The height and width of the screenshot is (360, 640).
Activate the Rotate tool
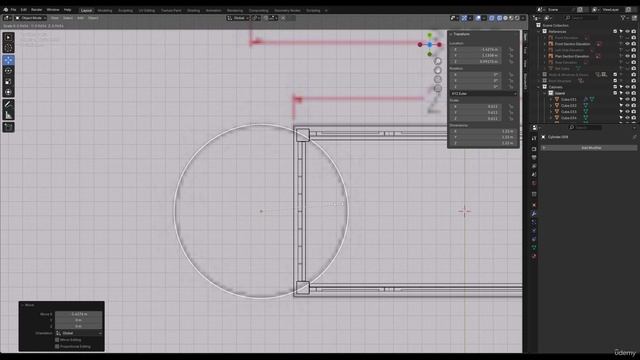8,71
